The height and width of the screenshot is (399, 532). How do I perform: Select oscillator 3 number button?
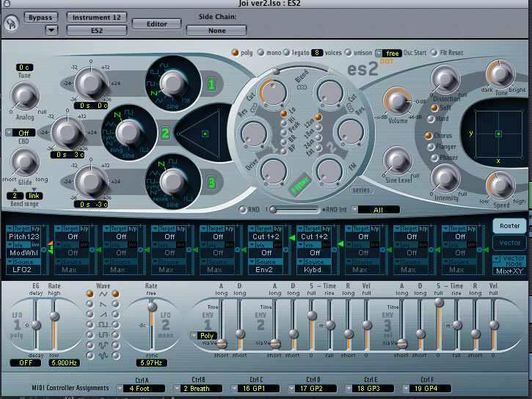click(211, 183)
